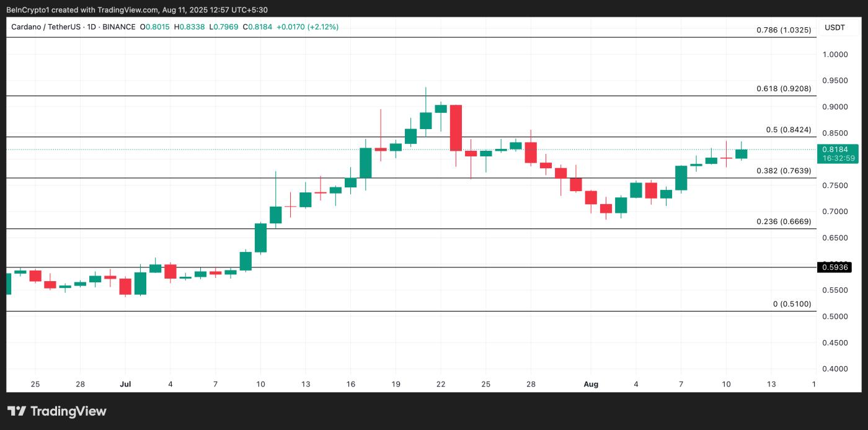Screen dimensions: 868x430
Task: Select the Jul label on the time axis
Action: click(x=125, y=384)
